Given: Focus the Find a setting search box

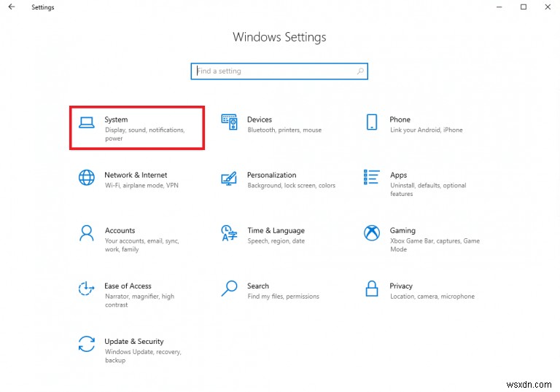Looking at the screenshot, I should pyautogui.click(x=279, y=71).
